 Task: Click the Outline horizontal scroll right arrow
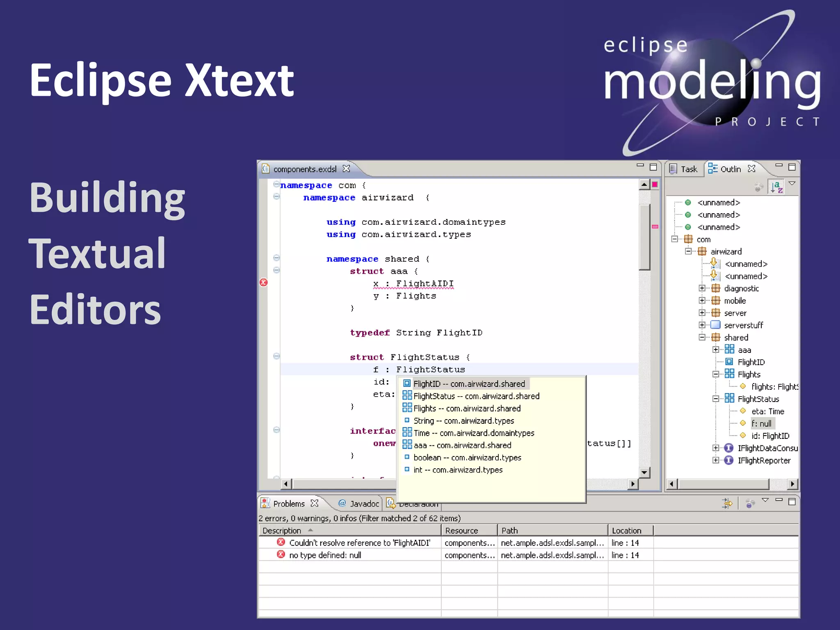793,484
